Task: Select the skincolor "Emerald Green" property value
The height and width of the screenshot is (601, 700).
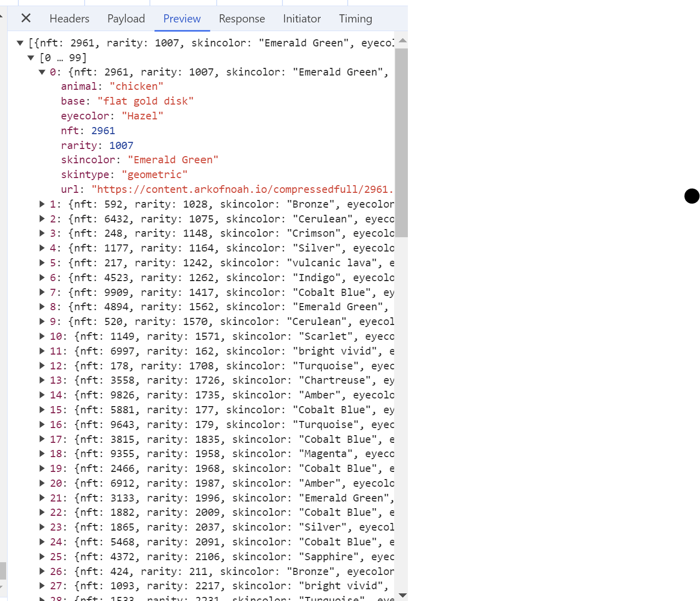Action: pyautogui.click(x=173, y=160)
